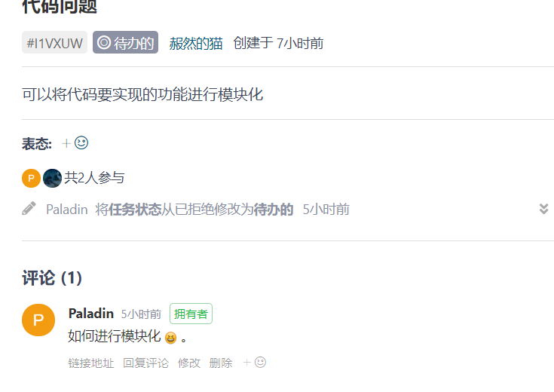Click the Paladin name in the comment
This screenshot has height=392, width=554.
point(91,314)
